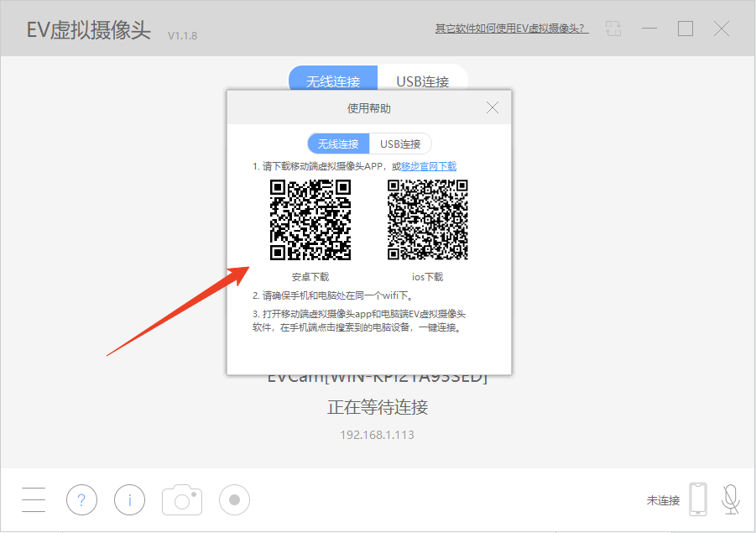Viewport: 756px width, 533px height.
Task: Start recording with the record button
Action: [x=234, y=500]
